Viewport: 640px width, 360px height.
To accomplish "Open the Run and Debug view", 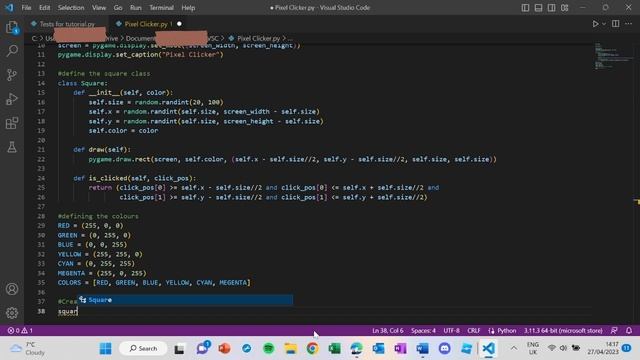I will pyautogui.click(x=12, y=99).
